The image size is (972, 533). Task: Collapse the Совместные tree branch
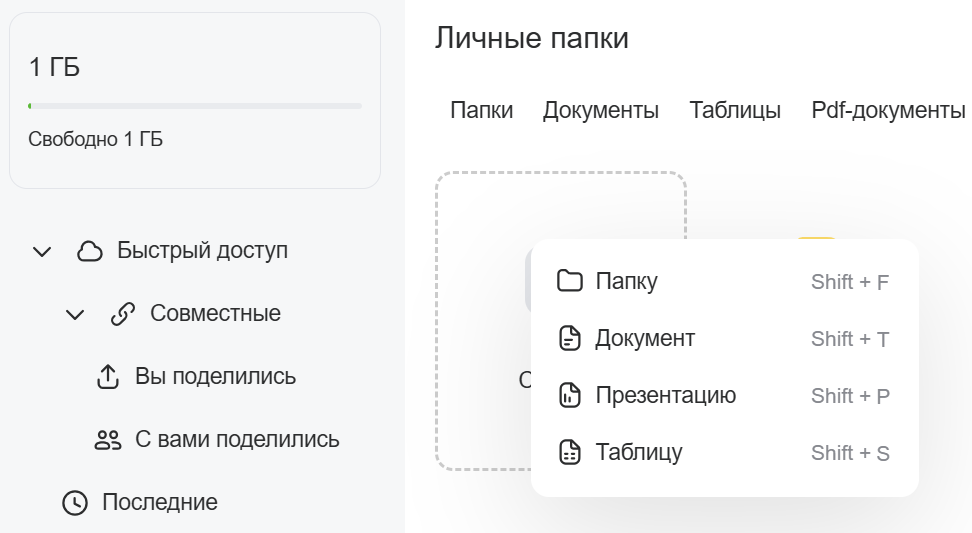click(75, 315)
